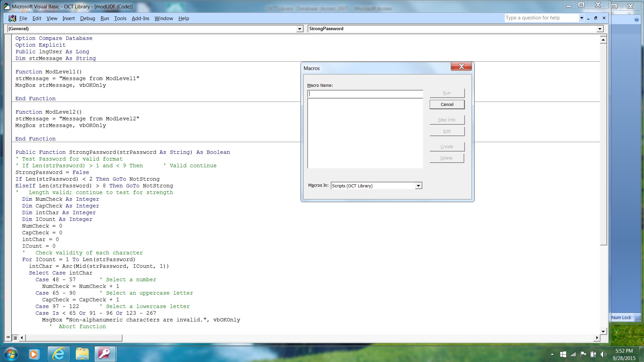Image resolution: width=644 pixels, height=362 pixels.
Task: Click the speaker icon in the system tray
Action: [x=603, y=354]
